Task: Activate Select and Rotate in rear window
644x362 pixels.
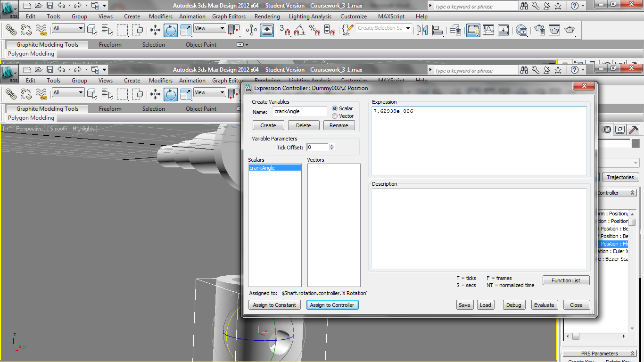Action: coord(171,30)
